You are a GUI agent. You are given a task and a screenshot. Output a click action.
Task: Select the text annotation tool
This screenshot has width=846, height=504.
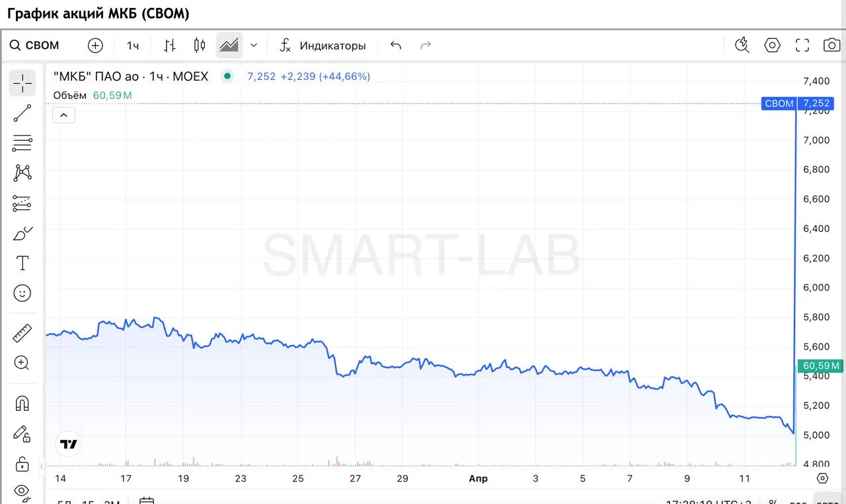coord(22,263)
